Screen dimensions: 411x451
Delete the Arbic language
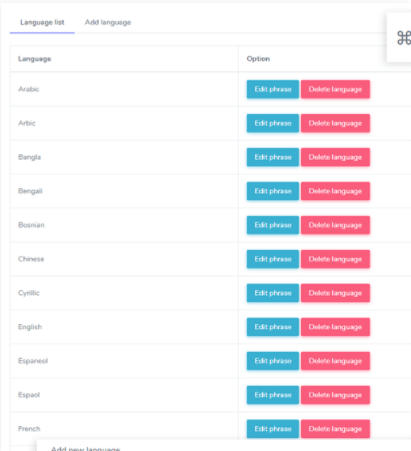pyautogui.click(x=335, y=123)
